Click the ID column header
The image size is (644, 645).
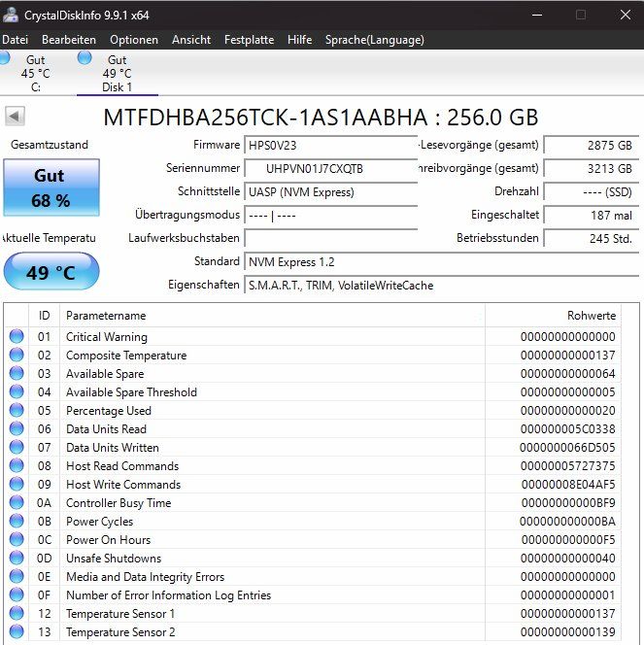click(x=45, y=316)
